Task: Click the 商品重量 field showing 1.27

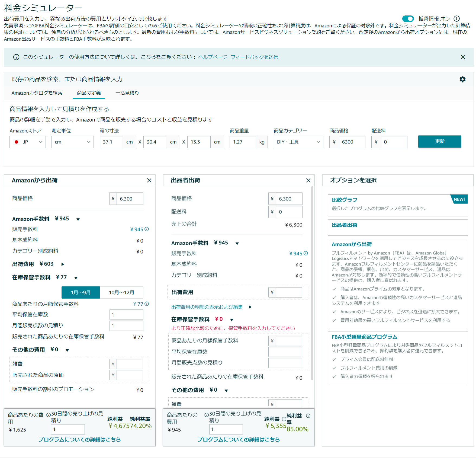Action: 243,142
